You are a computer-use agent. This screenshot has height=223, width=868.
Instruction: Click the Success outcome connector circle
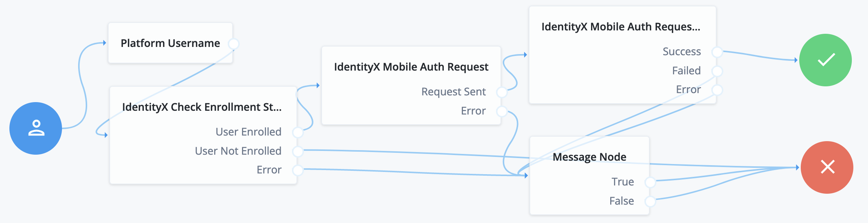[x=717, y=52]
